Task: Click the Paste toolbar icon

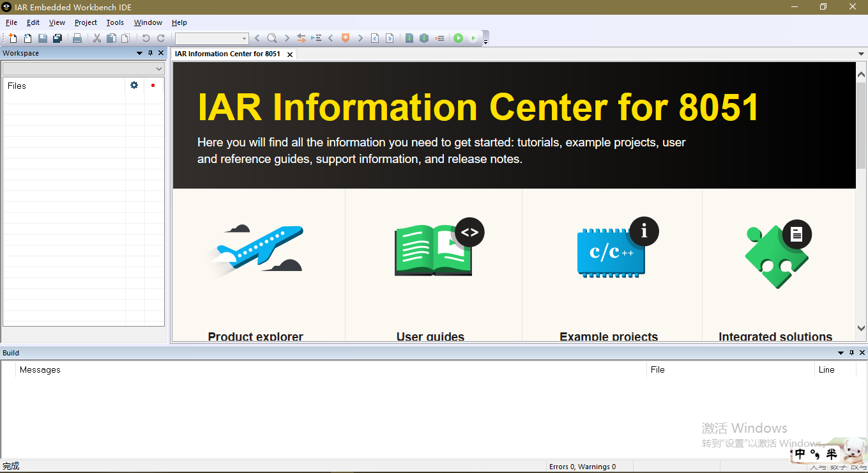Action: [126, 38]
